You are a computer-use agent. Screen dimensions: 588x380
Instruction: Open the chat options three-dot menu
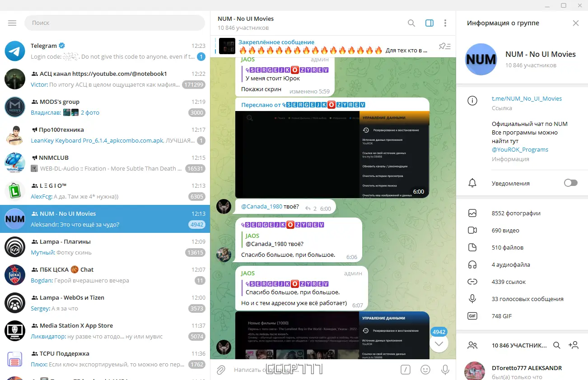click(445, 23)
